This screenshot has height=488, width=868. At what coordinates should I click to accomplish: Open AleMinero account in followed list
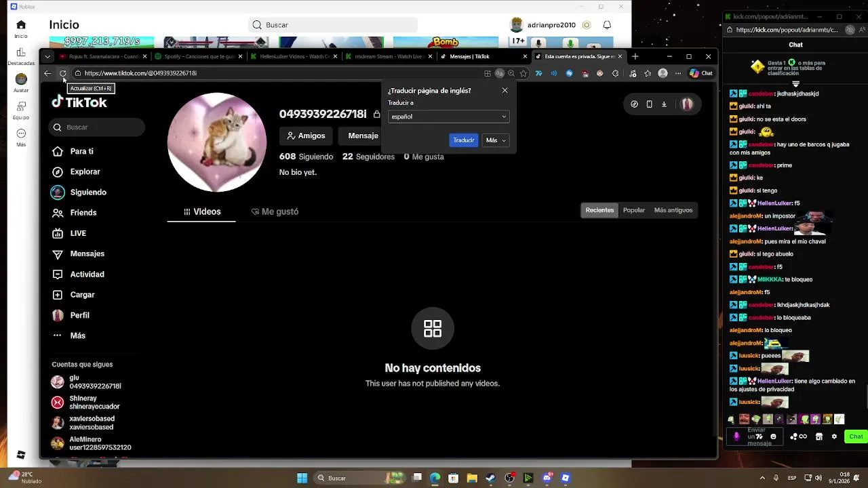point(92,443)
